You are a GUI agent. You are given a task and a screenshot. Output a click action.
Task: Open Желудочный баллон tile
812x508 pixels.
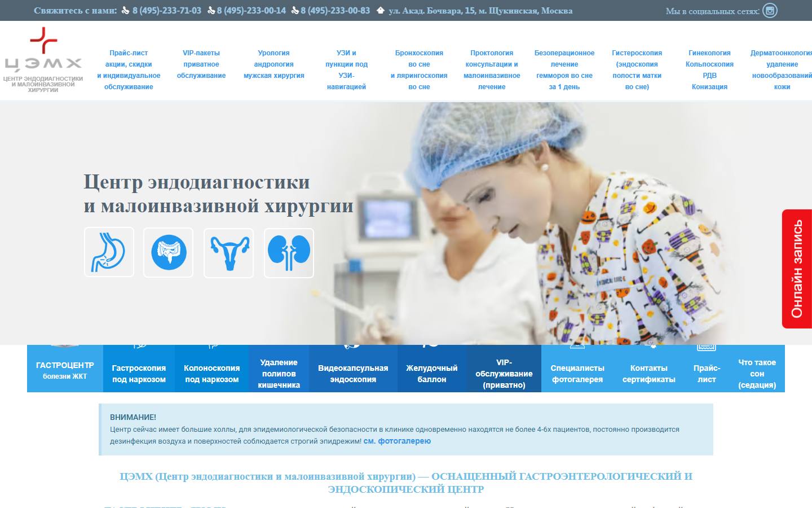click(x=432, y=369)
